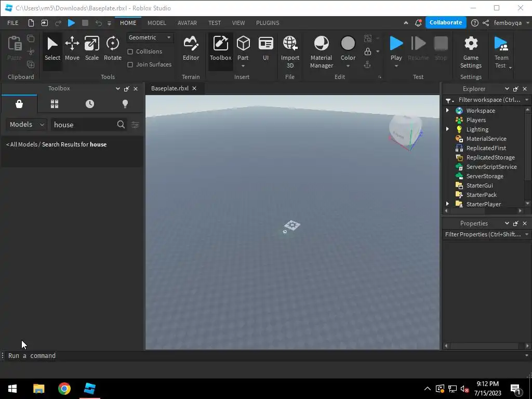
Task: Click the Filter workspace field
Action: click(x=489, y=100)
